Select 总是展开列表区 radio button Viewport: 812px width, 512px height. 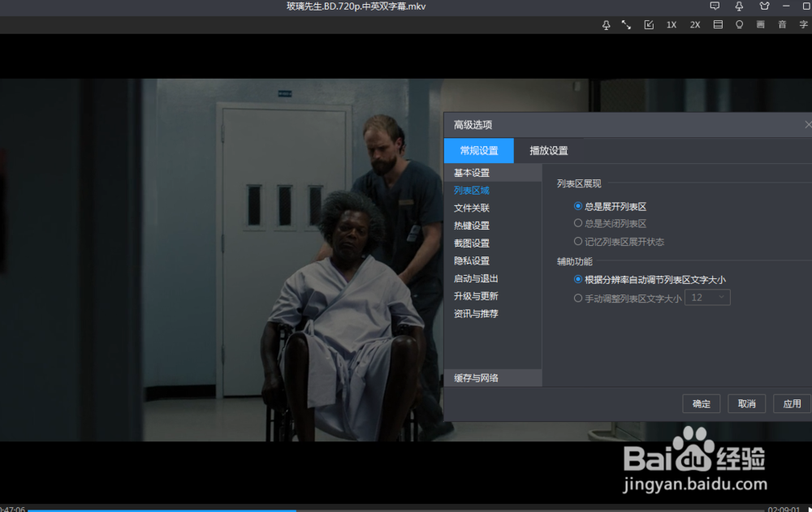click(578, 206)
